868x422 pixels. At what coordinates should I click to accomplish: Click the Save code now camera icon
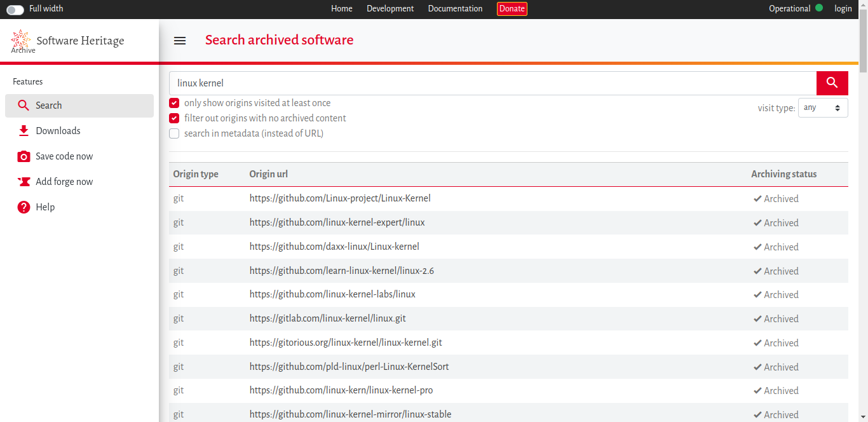point(24,156)
